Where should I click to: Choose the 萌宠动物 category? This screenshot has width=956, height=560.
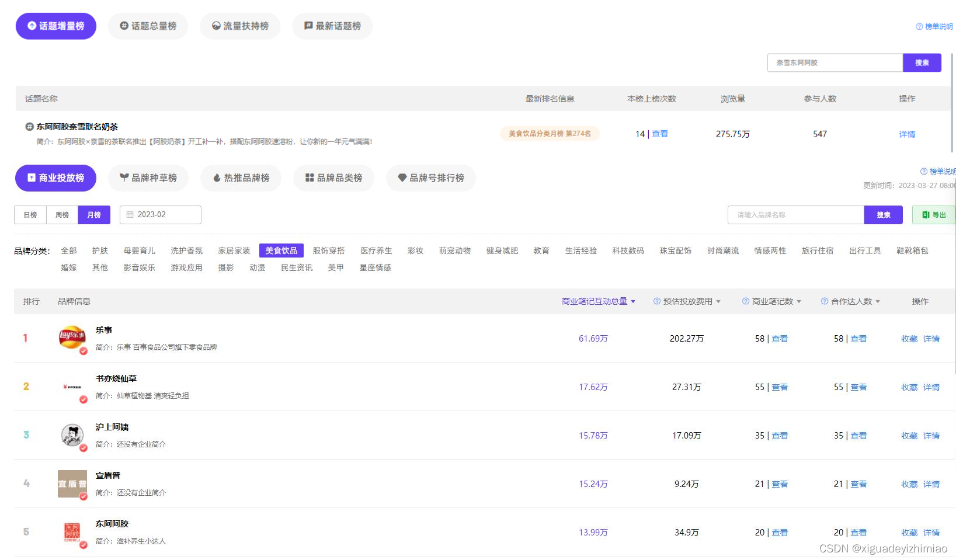pyautogui.click(x=455, y=251)
